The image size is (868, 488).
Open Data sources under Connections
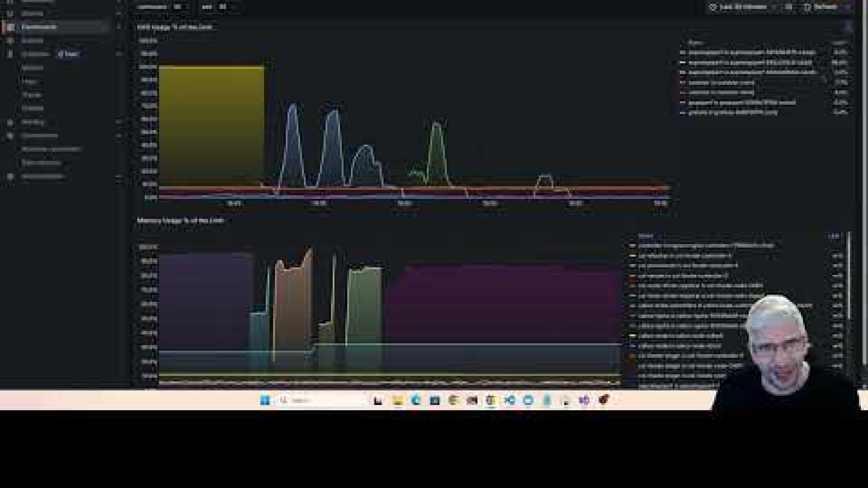[41, 163]
